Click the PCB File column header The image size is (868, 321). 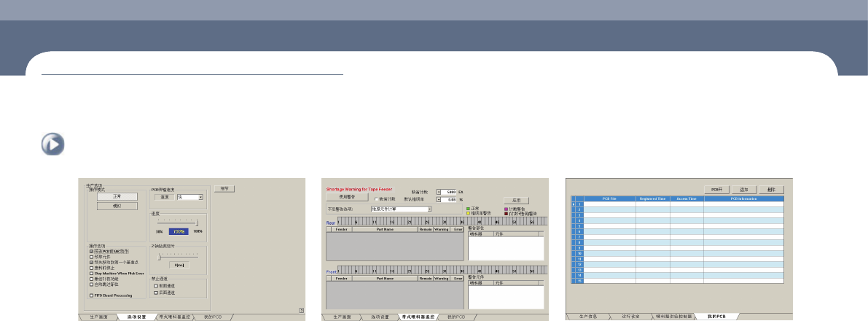pyautogui.click(x=609, y=198)
